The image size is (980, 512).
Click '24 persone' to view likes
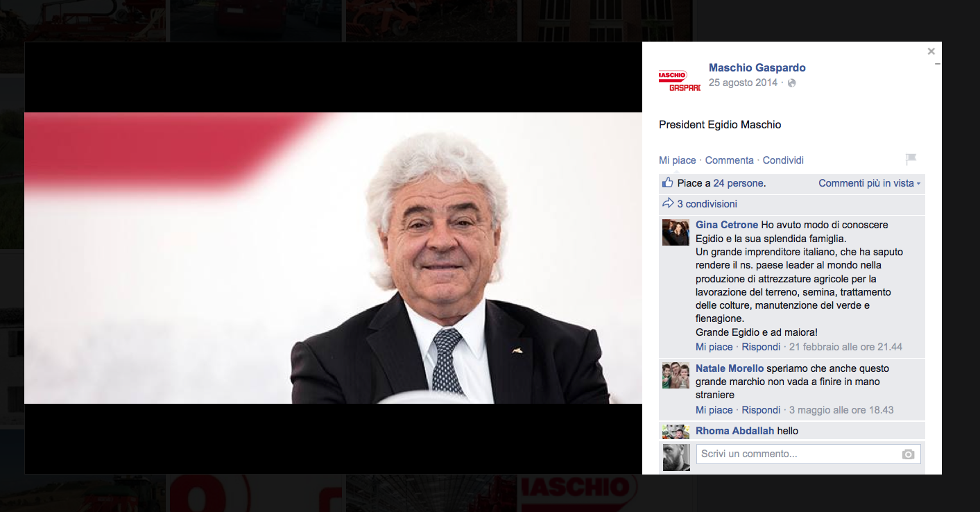click(x=739, y=182)
